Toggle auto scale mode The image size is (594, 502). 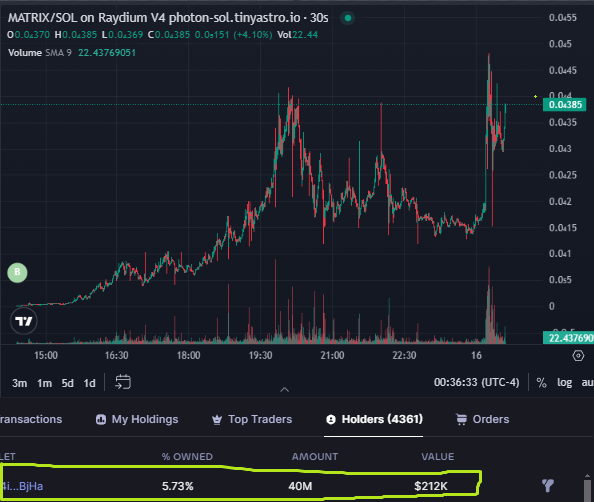[x=587, y=383]
